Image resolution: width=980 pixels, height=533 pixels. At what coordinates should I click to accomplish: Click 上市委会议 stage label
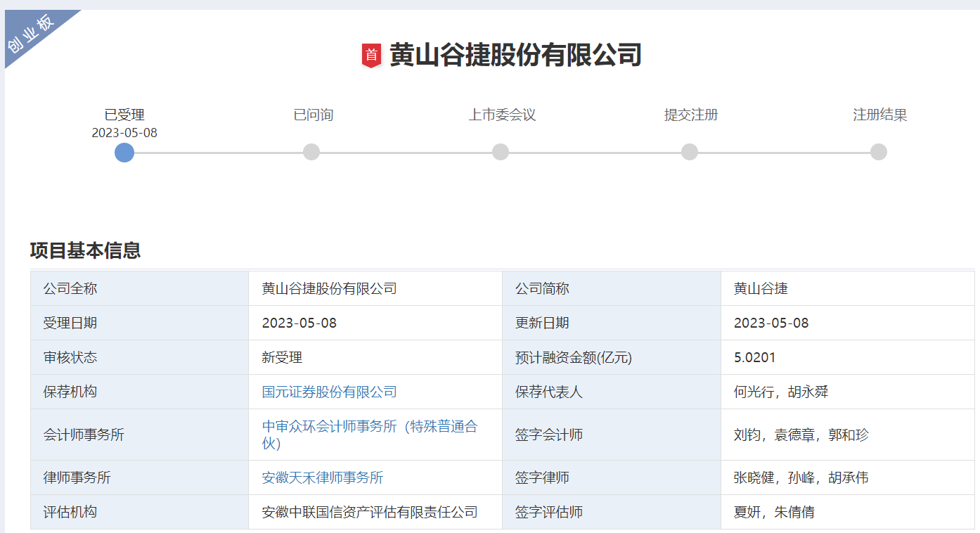502,115
